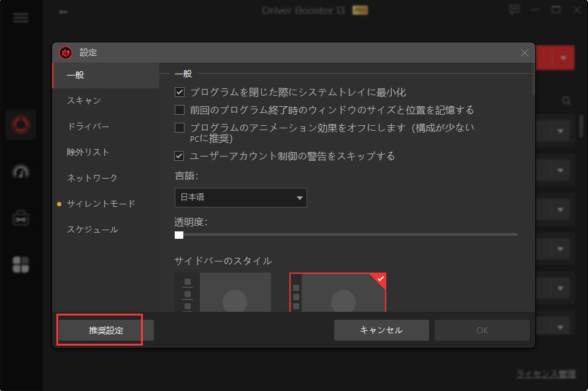Screen dimensions: 588x391
Task: Click the 推奨設定 button
Action: [x=106, y=330]
